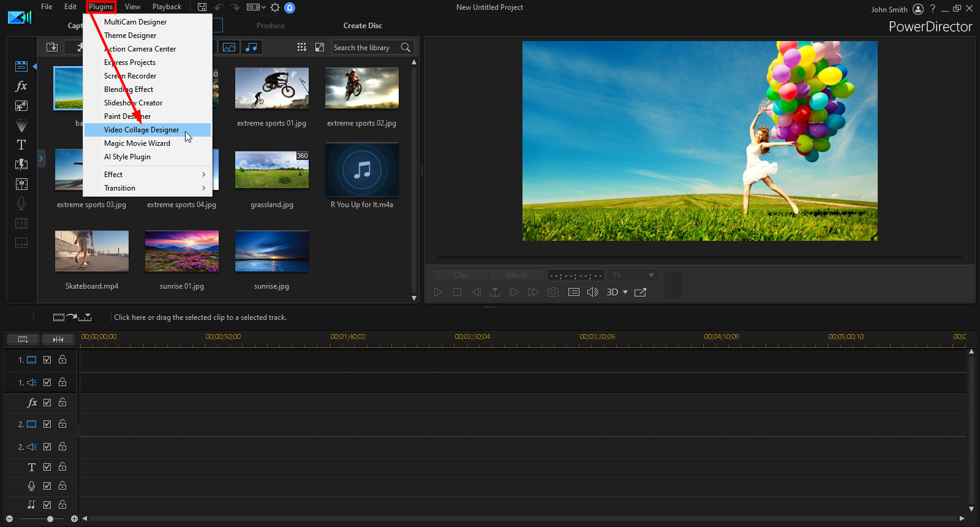Open the 16:9 aspect ratio dropdown
Image resolution: width=980 pixels, height=527 pixels.
coord(256,7)
